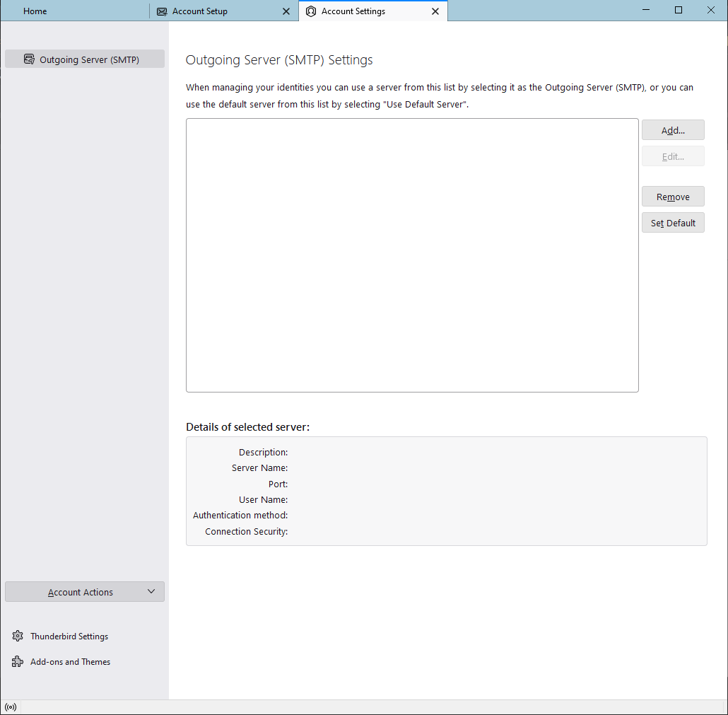Close the Account Settings tab

(435, 11)
